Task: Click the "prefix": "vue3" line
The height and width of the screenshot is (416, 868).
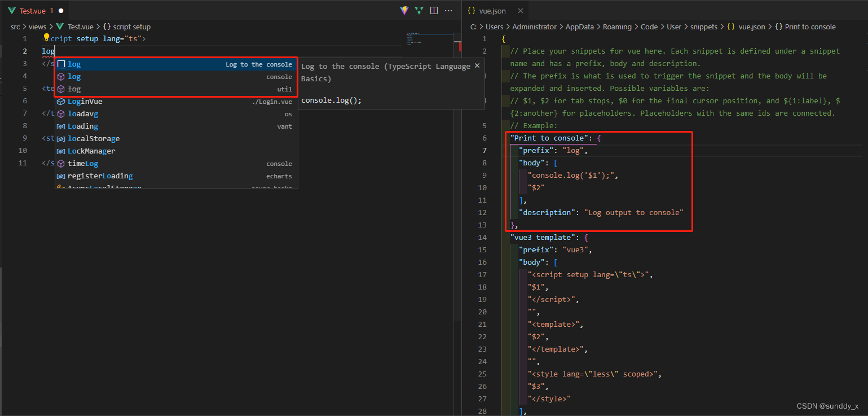Action: [556, 249]
